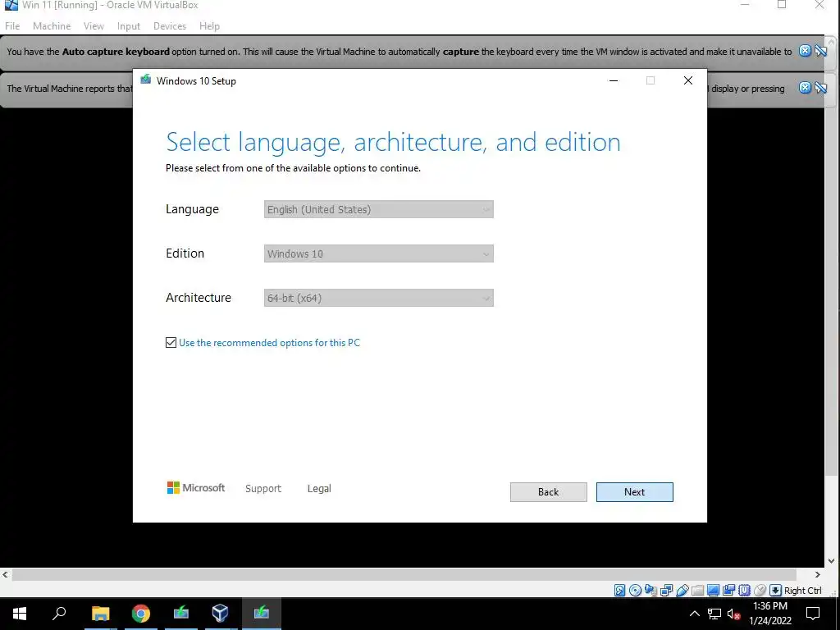
Task: Suppress the Auto capture keyboard message permanently
Action: tap(820, 51)
